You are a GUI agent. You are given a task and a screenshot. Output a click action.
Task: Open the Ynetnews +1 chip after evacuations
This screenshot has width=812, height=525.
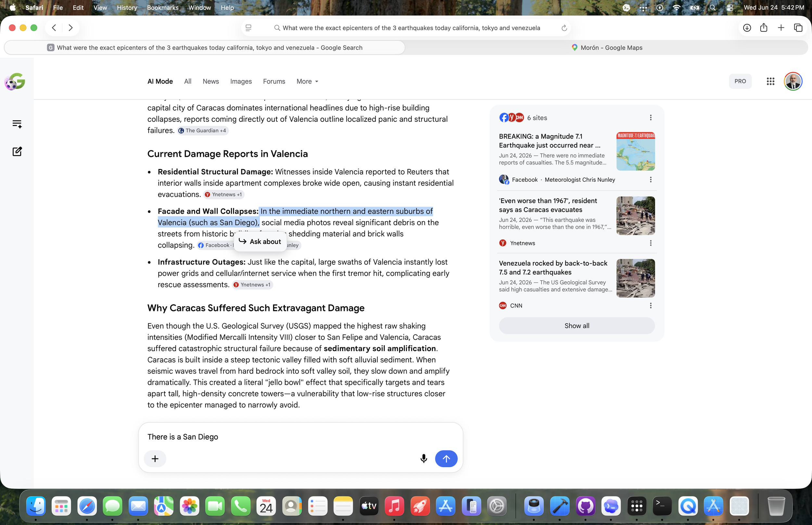[224, 194]
